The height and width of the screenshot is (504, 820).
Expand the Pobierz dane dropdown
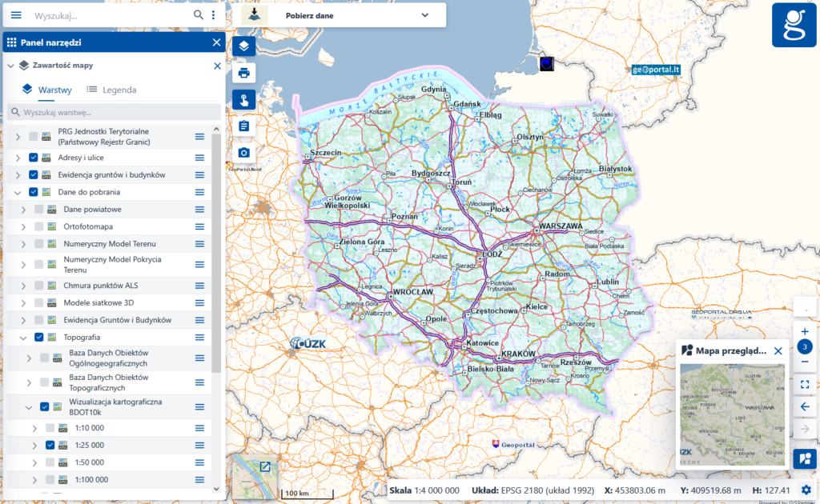click(424, 15)
